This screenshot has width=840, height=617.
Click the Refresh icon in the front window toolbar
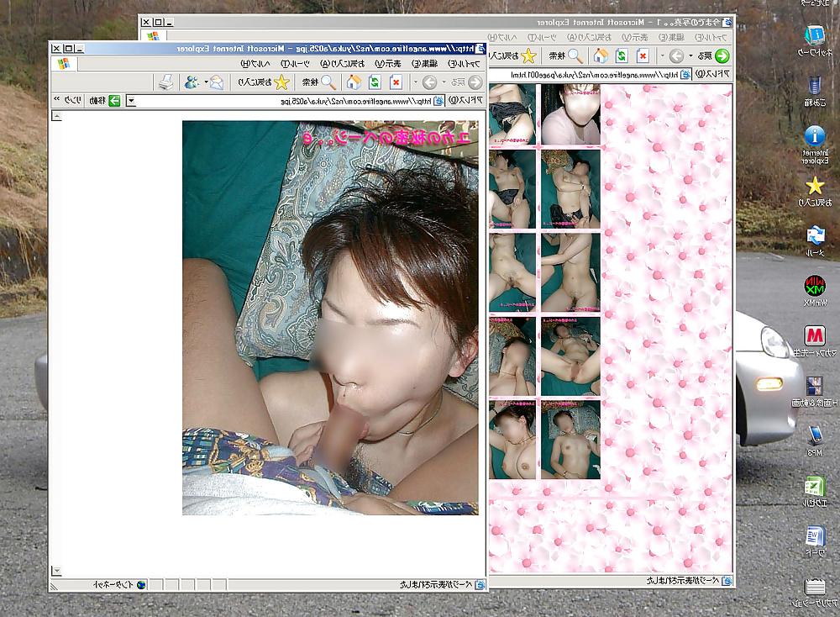tap(375, 82)
